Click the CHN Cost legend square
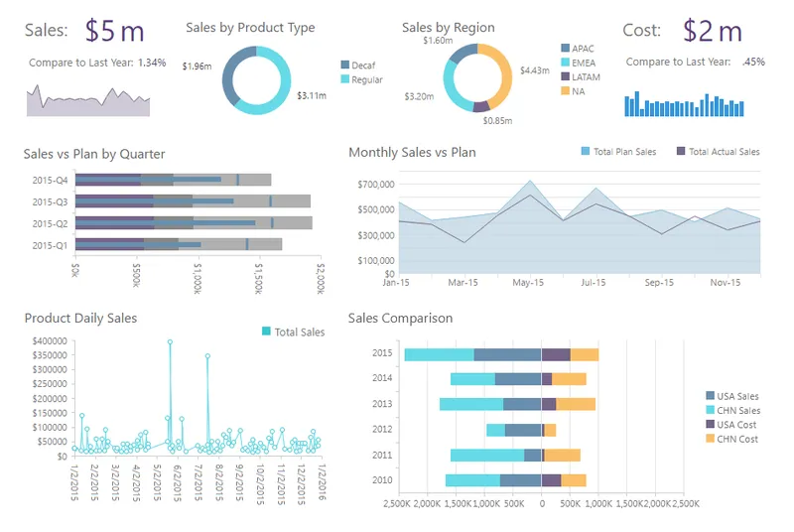 pyautogui.click(x=710, y=439)
